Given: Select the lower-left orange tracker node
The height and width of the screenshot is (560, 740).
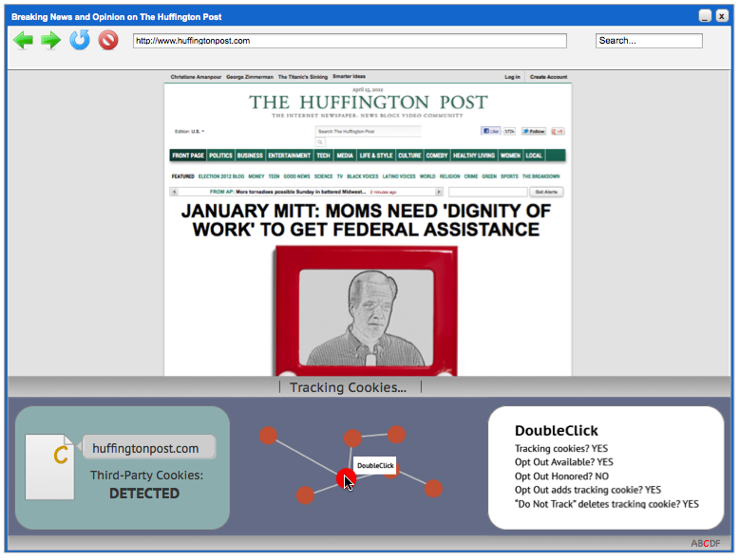Looking at the screenshot, I should pos(305,495).
